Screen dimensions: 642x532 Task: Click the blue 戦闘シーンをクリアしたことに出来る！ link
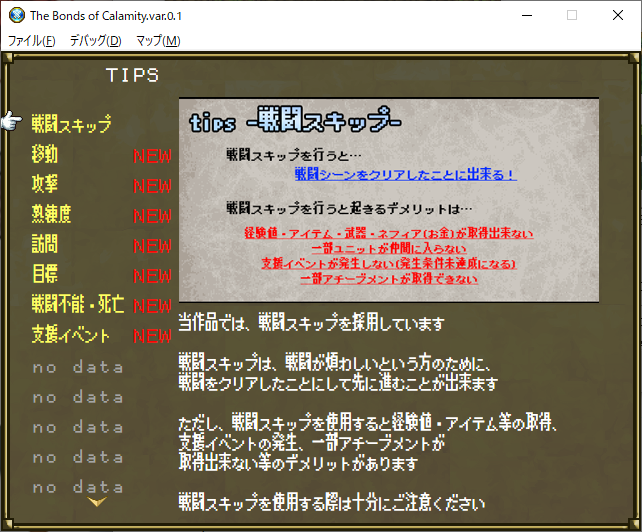(405, 174)
